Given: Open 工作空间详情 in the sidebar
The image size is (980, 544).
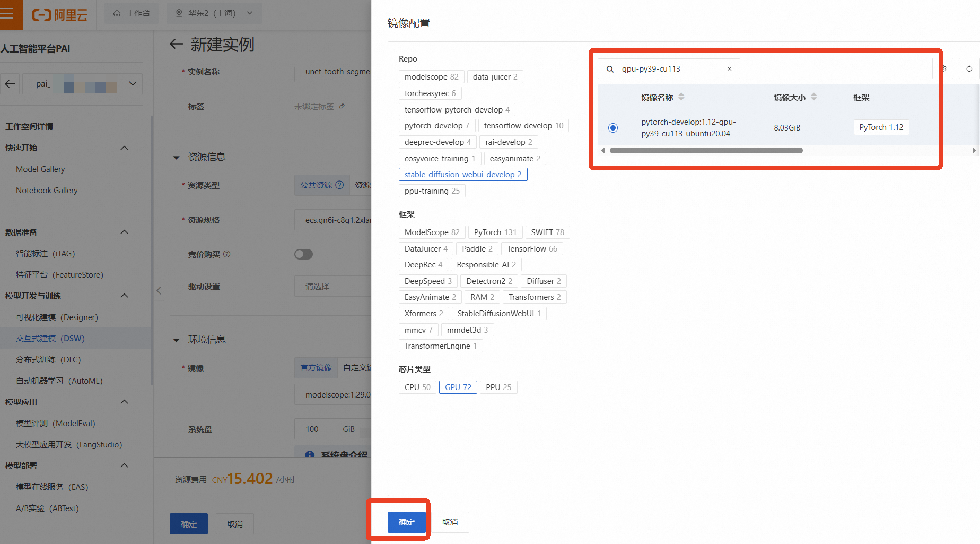Looking at the screenshot, I should [29, 127].
